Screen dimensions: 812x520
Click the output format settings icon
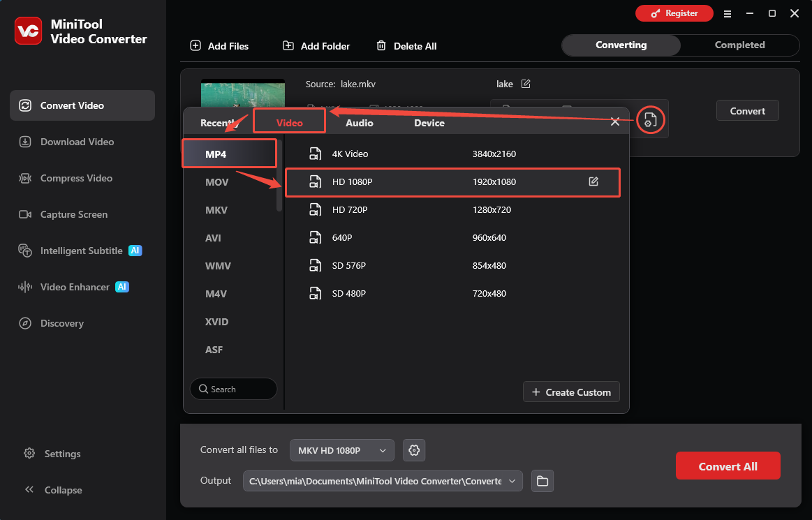click(x=650, y=120)
